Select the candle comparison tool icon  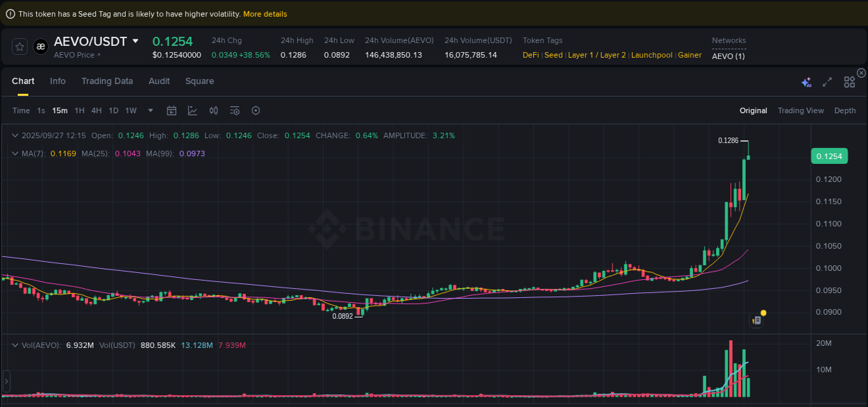click(213, 110)
